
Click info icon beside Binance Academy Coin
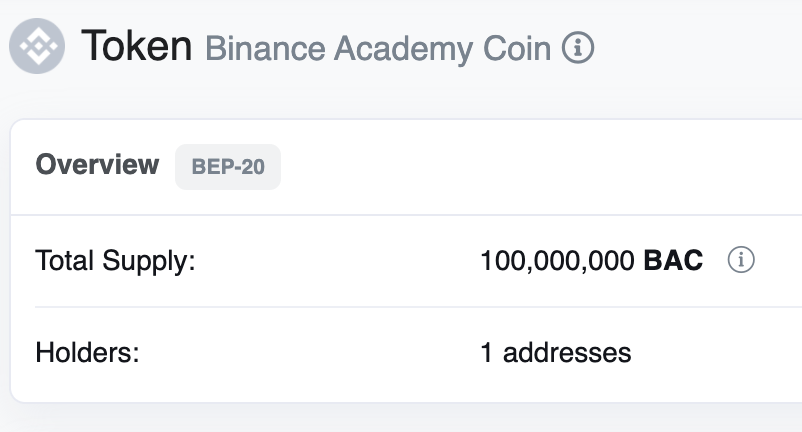click(x=578, y=47)
